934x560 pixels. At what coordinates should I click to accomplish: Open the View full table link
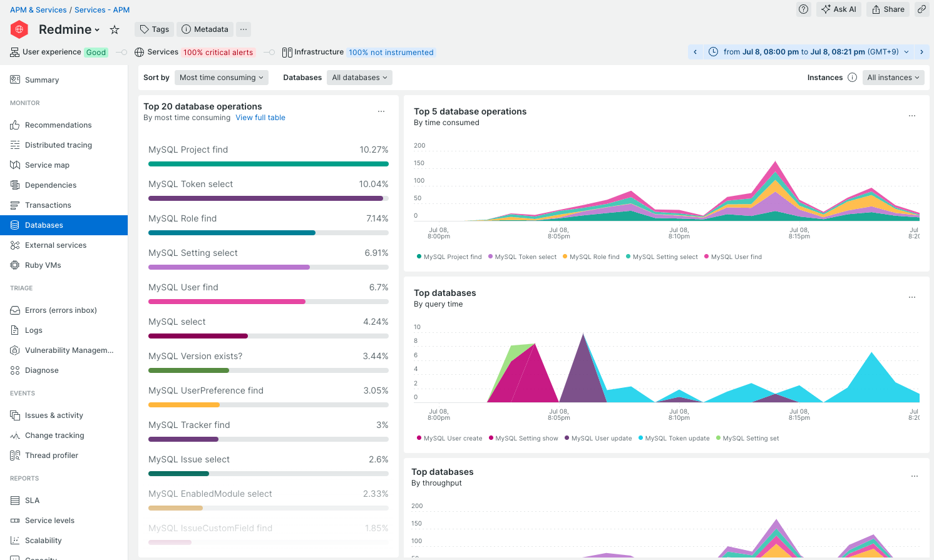(260, 118)
